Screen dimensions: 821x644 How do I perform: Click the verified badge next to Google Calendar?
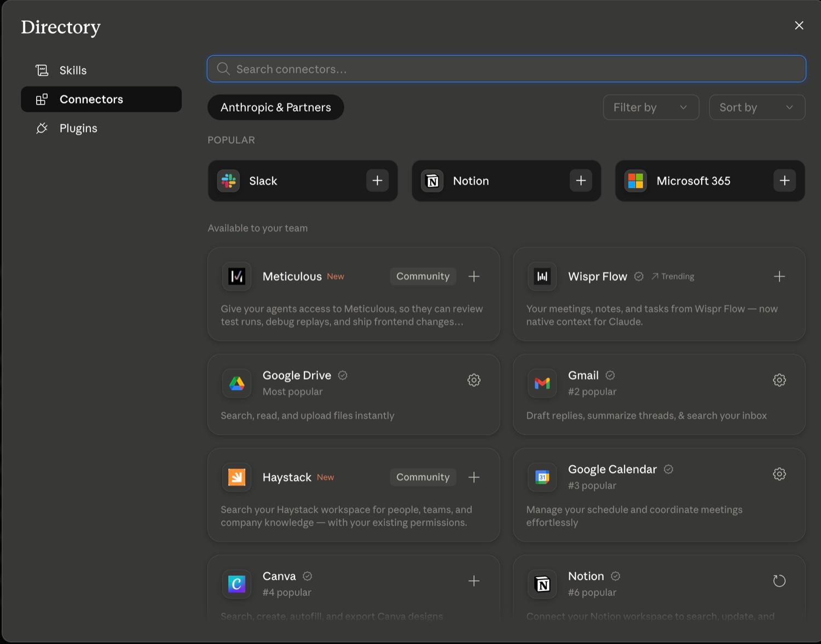[668, 469]
